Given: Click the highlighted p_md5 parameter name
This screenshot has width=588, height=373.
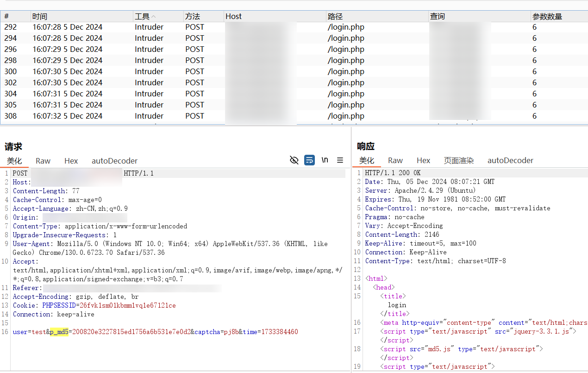Looking at the screenshot, I should click(x=59, y=332).
